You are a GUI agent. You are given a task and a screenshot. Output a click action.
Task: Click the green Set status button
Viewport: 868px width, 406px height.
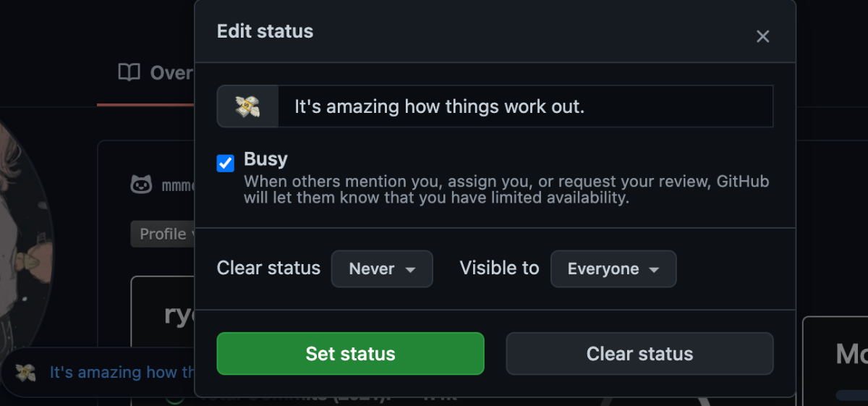[350, 353]
